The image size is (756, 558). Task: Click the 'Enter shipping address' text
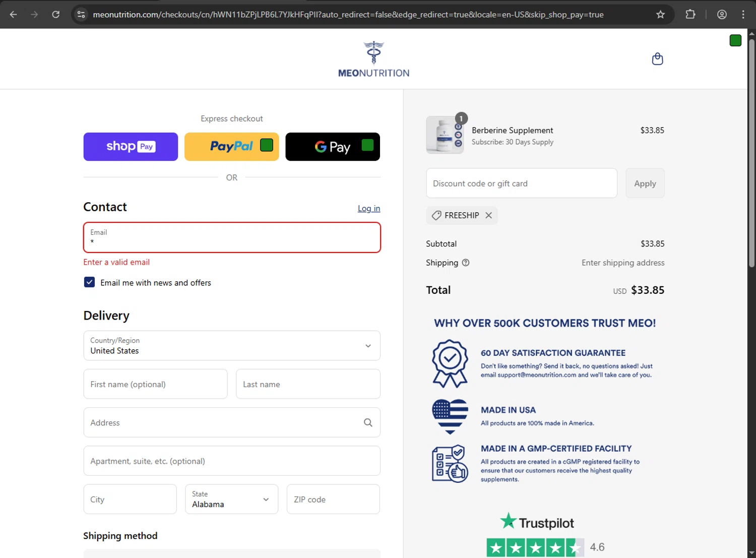point(623,263)
